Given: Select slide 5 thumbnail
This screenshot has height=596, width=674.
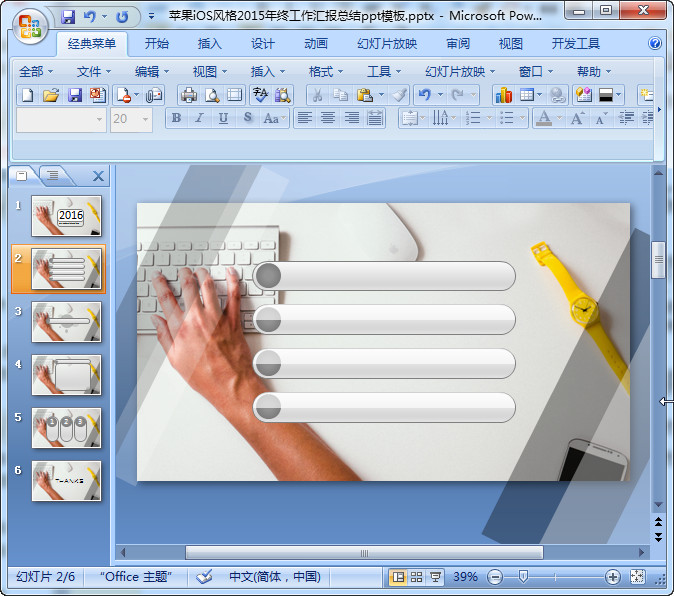Looking at the screenshot, I should [66, 428].
